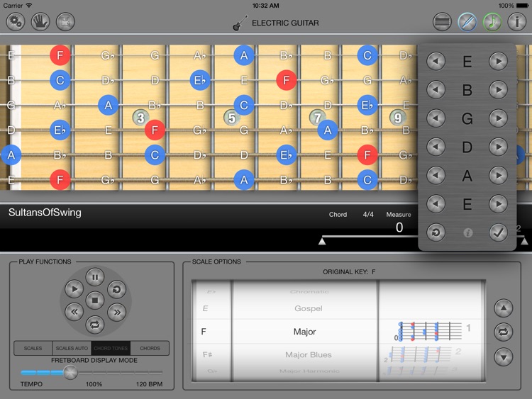Select key F in the picker
The width and height of the screenshot is (532, 399).
point(204,332)
